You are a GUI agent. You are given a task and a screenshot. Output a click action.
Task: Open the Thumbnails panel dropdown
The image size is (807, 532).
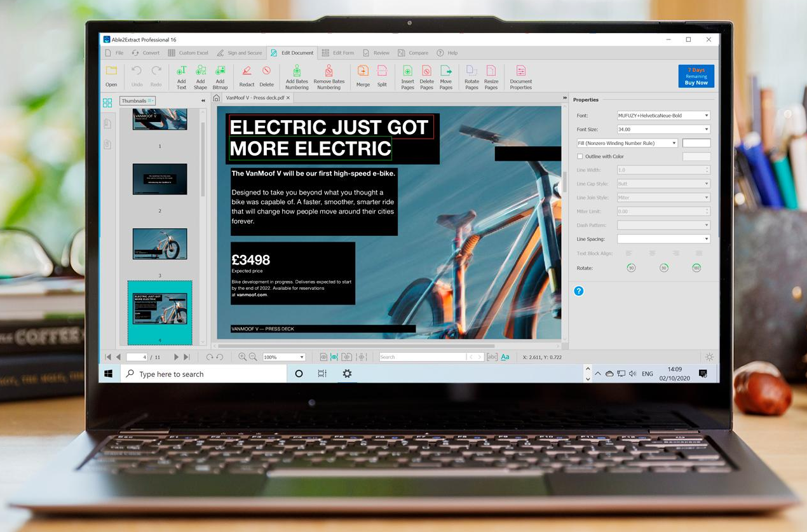pos(137,100)
